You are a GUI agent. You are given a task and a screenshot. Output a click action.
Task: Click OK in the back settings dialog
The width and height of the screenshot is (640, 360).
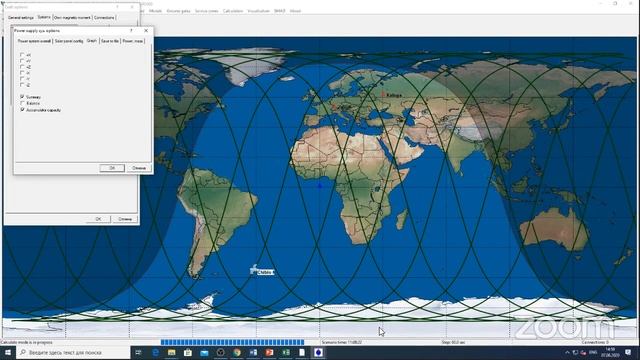coord(98,219)
